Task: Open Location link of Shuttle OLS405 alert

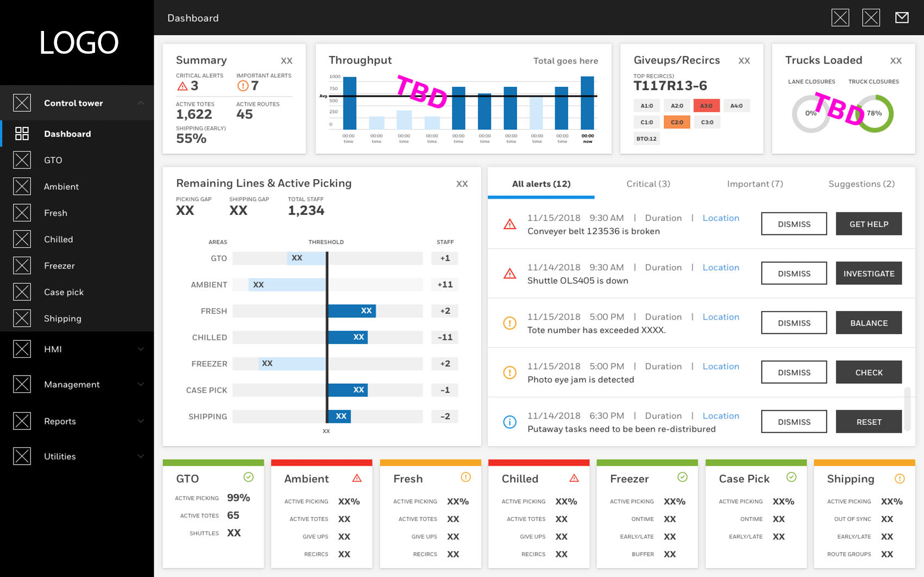Action: click(x=721, y=267)
